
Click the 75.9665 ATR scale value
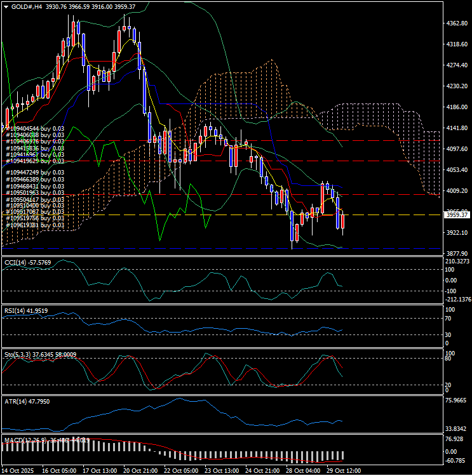(x=457, y=401)
